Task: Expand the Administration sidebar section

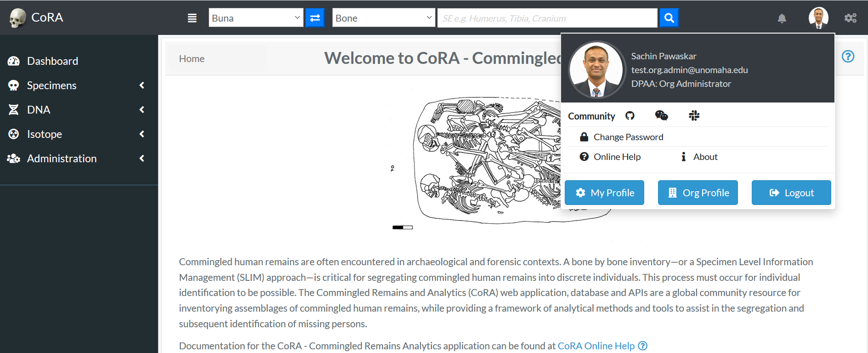Action: [76, 159]
